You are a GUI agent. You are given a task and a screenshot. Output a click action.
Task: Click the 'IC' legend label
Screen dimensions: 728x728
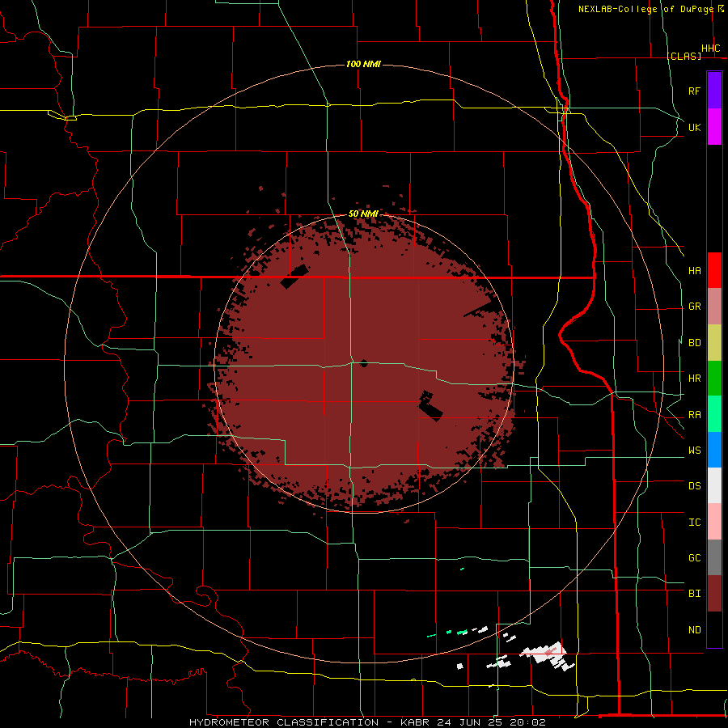pyautogui.click(x=694, y=523)
